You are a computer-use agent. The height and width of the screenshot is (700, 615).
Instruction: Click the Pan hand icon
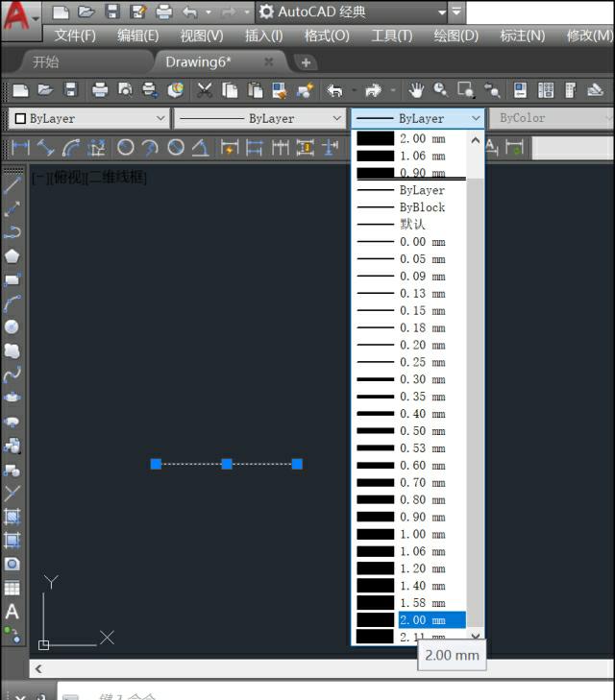[x=416, y=90]
